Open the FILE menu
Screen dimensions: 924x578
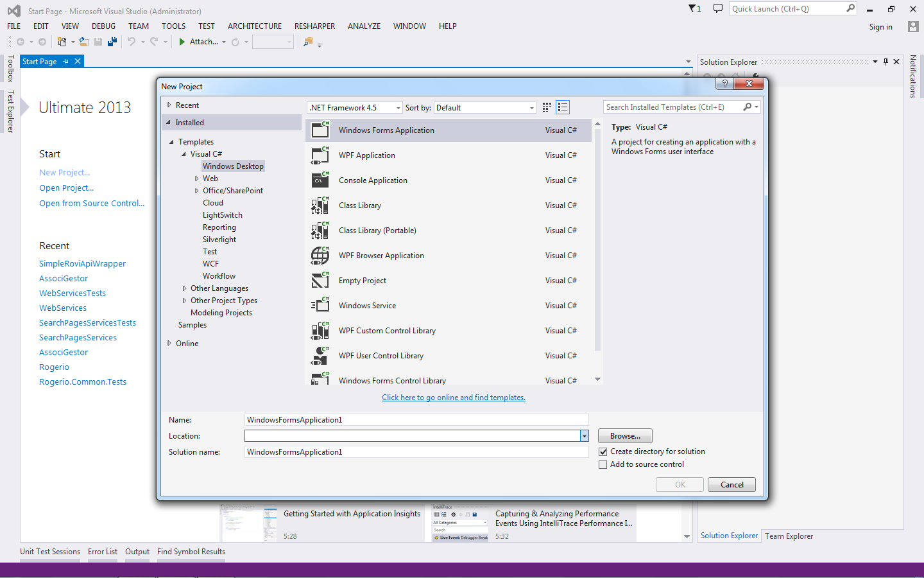click(x=14, y=26)
